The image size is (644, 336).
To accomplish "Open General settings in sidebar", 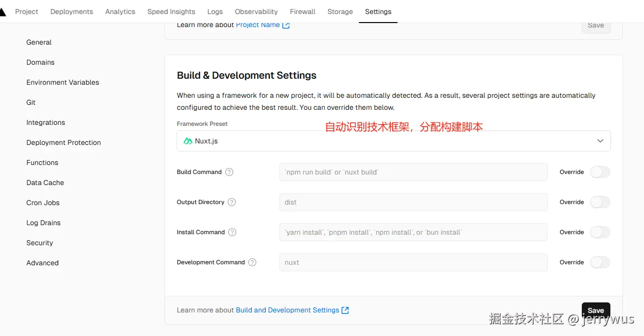I will tap(39, 42).
